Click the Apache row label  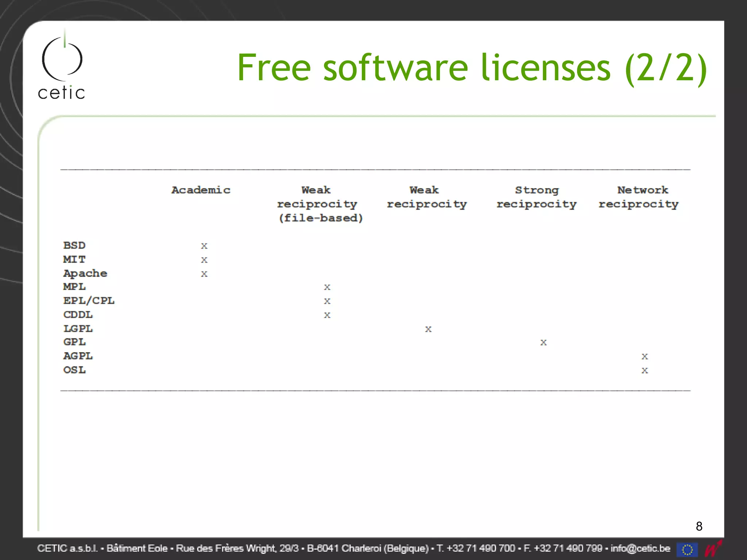coord(85,273)
